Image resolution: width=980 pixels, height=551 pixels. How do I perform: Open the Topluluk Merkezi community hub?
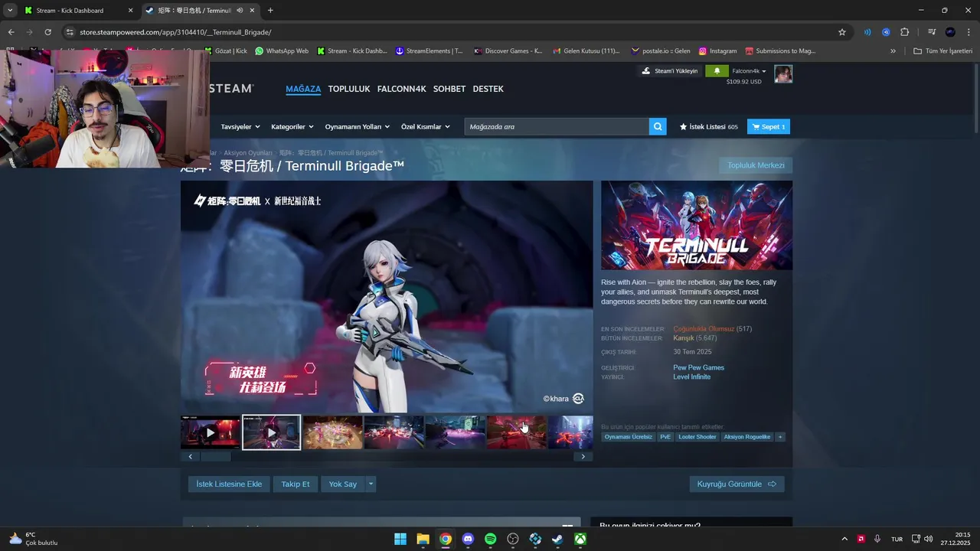(756, 165)
